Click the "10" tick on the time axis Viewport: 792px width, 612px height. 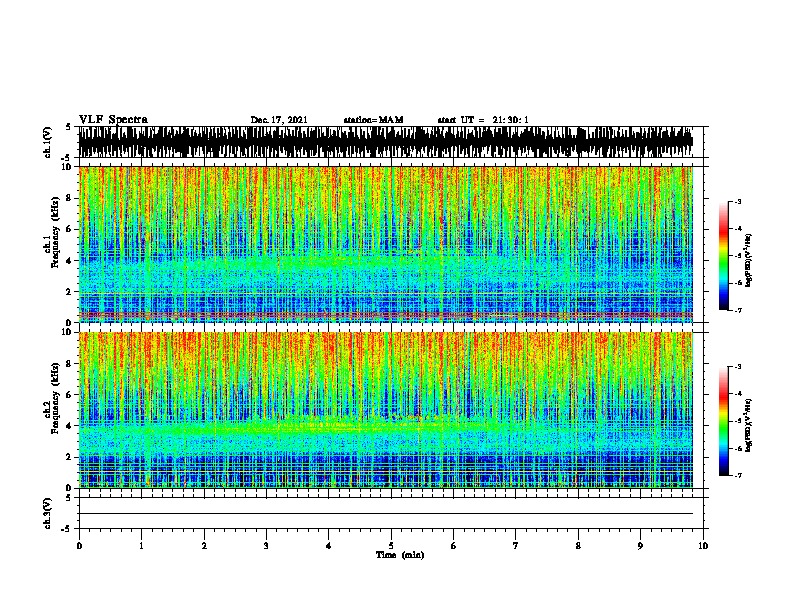point(703,546)
